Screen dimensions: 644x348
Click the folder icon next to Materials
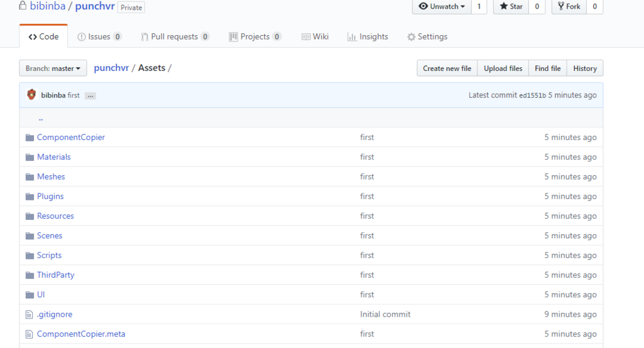(x=30, y=157)
